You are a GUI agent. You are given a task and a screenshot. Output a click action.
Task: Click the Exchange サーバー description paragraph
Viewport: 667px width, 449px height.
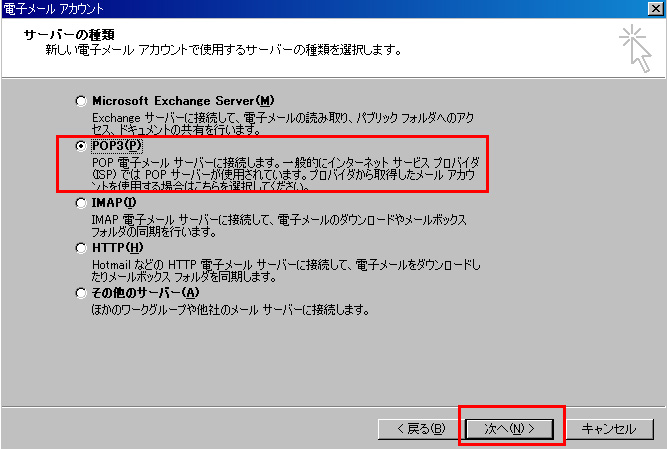283,124
